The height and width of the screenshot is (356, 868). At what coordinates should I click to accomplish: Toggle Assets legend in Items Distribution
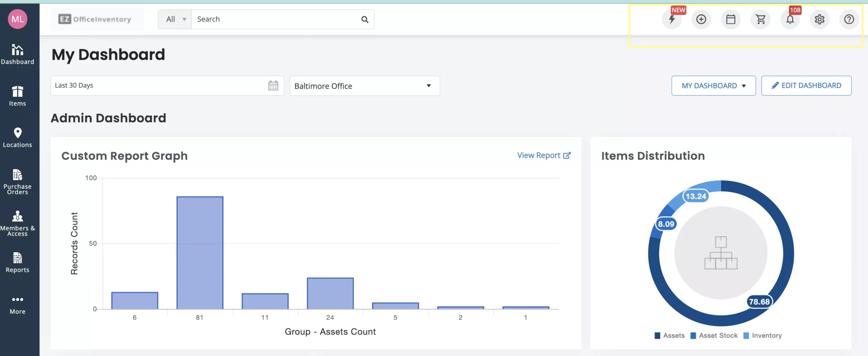point(670,335)
